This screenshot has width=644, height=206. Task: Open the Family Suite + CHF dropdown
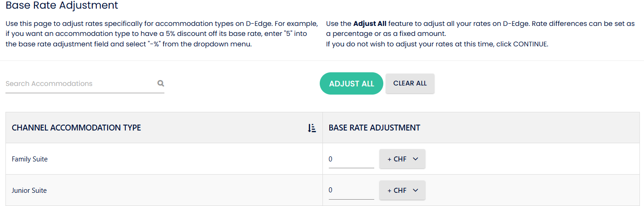click(x=402, y=159)
